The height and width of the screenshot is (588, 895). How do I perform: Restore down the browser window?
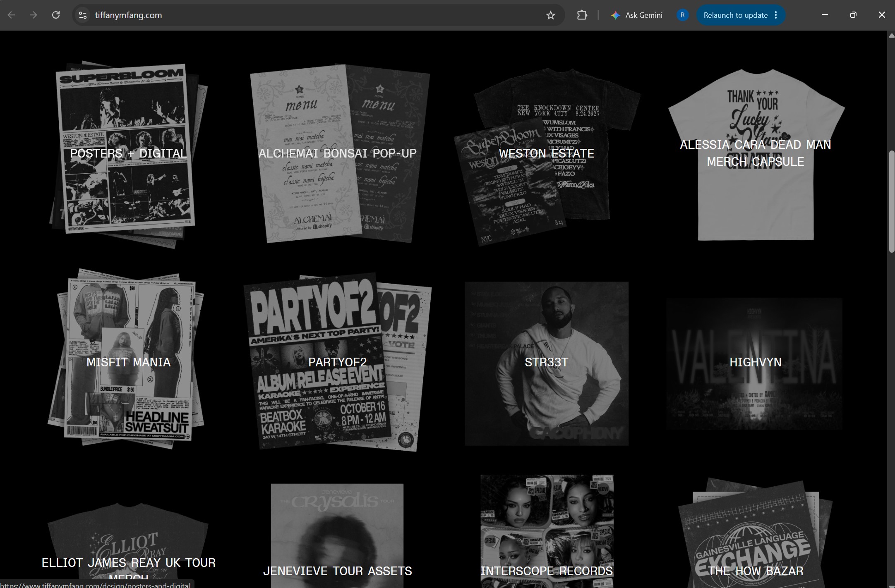tap(853, 15)
